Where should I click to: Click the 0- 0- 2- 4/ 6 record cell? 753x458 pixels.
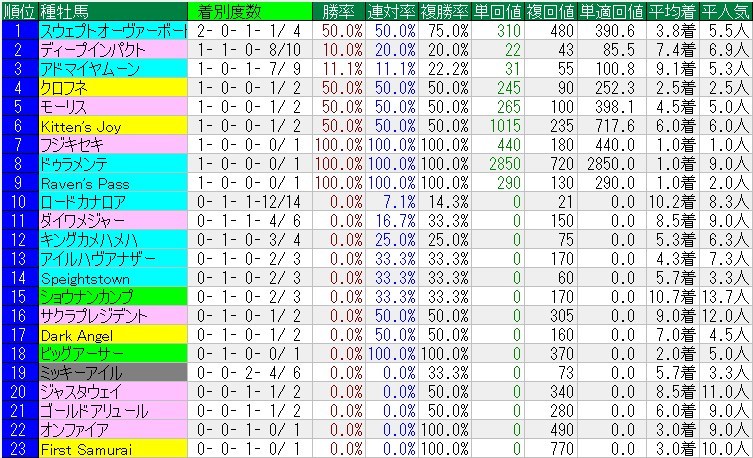tap(250, 373)
